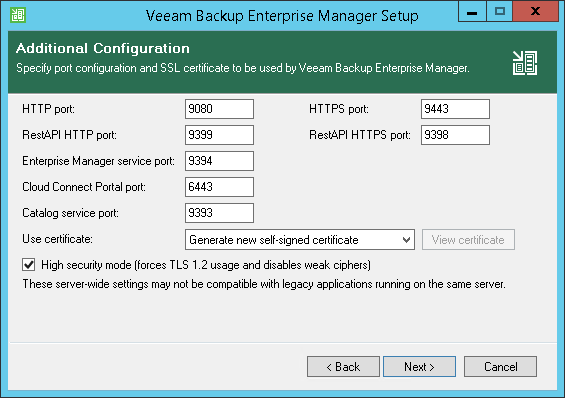Click the Catalog service port field

click(x=219, y=213)
